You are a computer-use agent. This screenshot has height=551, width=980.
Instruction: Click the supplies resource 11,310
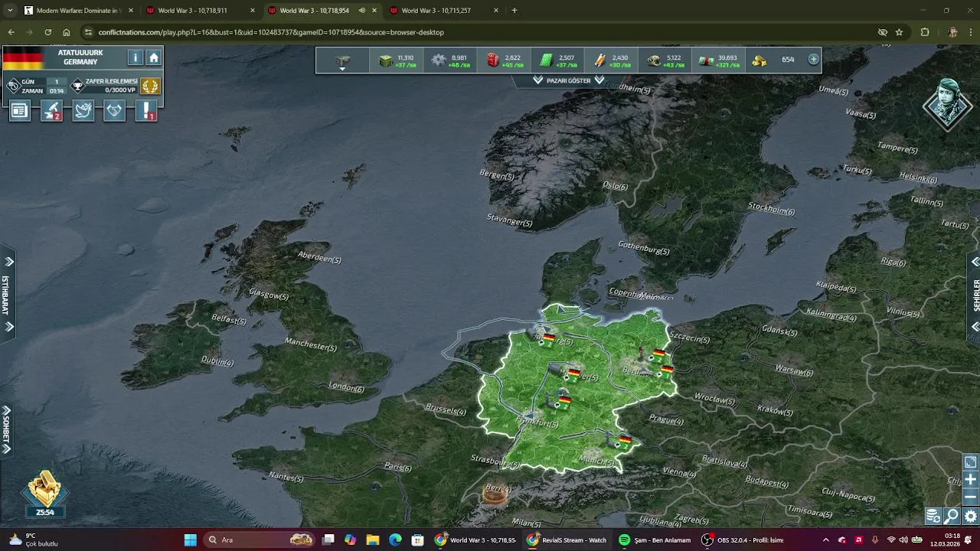coord(397,60)
